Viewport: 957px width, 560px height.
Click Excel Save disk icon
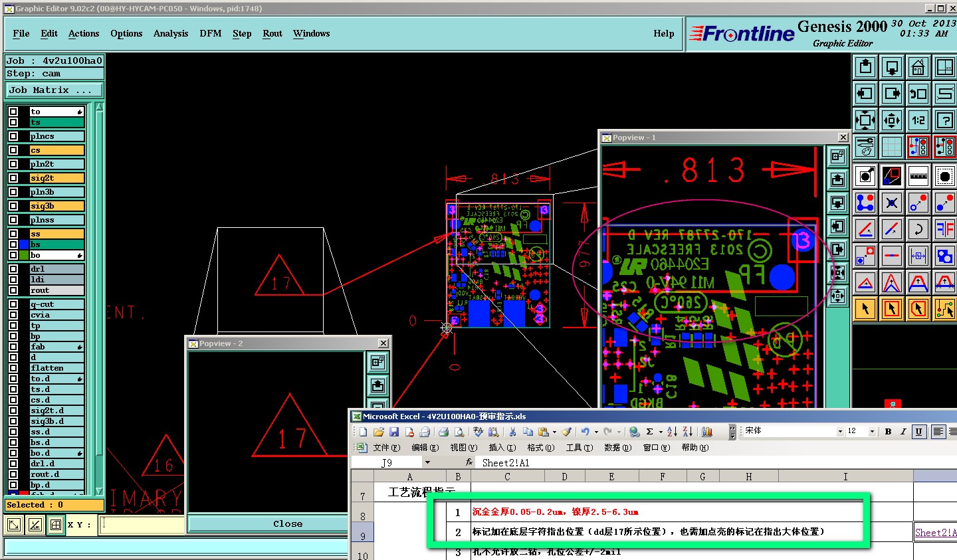pos(394,432)
